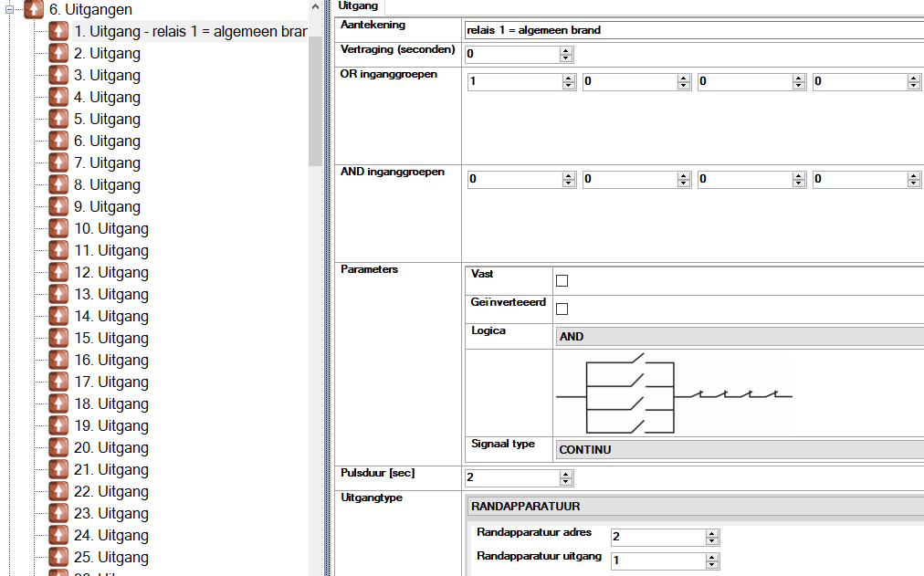Screen dimensions: 924x576
Task: Click the icon of 21. Uitgang
Action: click(x=58, y=469)
